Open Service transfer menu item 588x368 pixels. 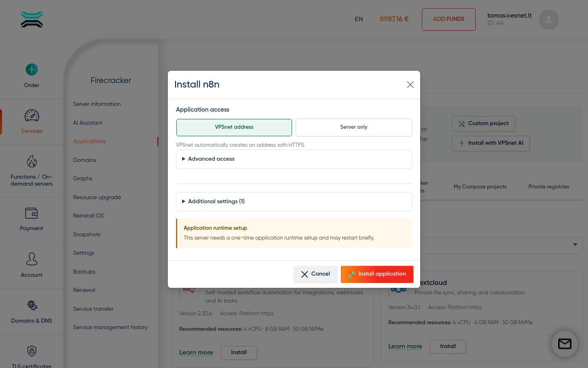[x=93, y=309]
